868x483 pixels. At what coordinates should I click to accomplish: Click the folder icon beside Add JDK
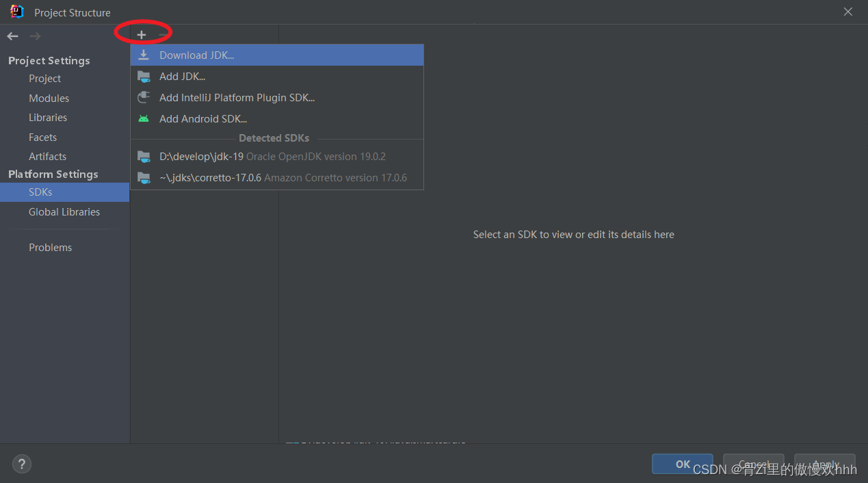(144, 77)
